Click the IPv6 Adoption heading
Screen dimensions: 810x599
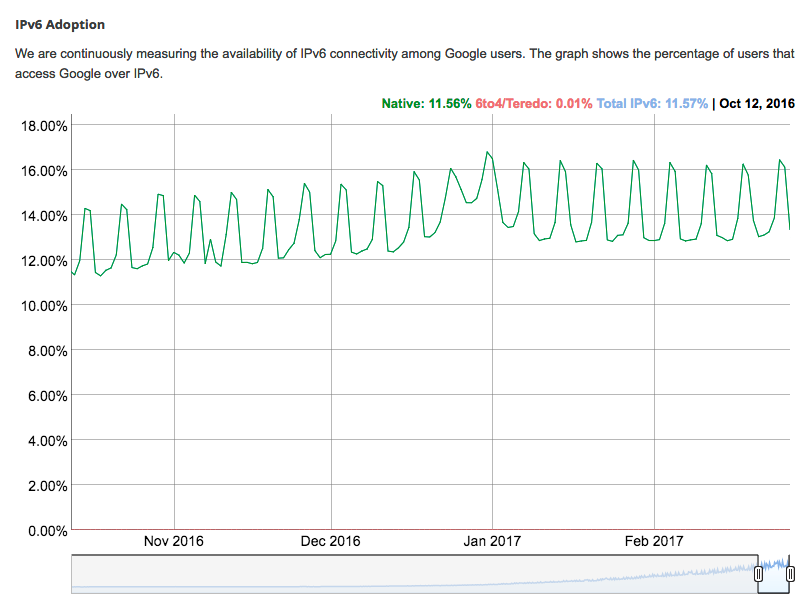60,24
